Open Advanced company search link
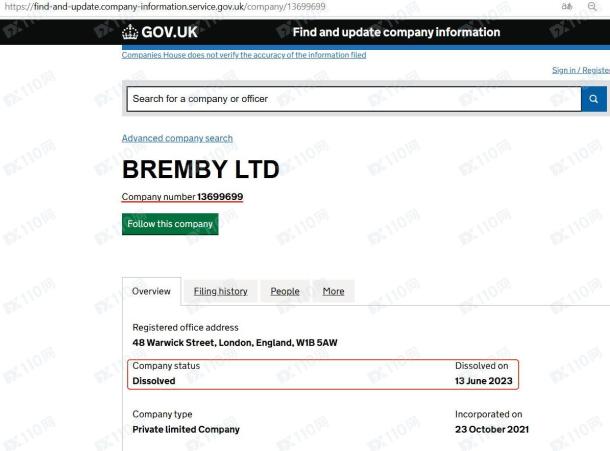The width and height of the screenshot is (610, 451). pos(177,138)
